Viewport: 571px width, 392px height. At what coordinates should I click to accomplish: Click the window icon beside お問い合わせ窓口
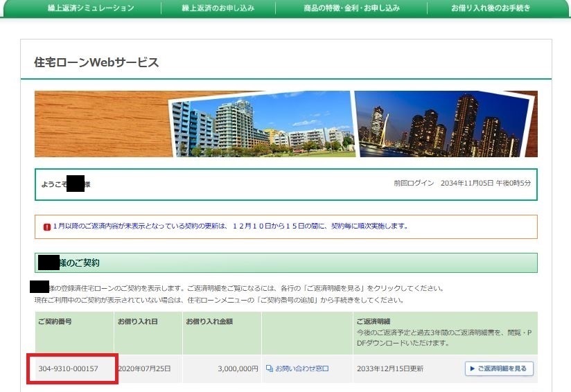click(270, 369)
